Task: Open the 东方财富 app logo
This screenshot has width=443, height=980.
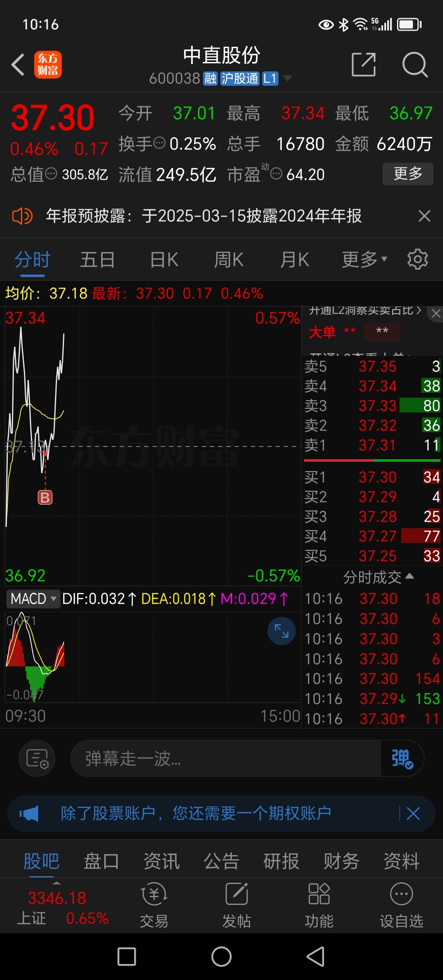Action: [48, 64]
